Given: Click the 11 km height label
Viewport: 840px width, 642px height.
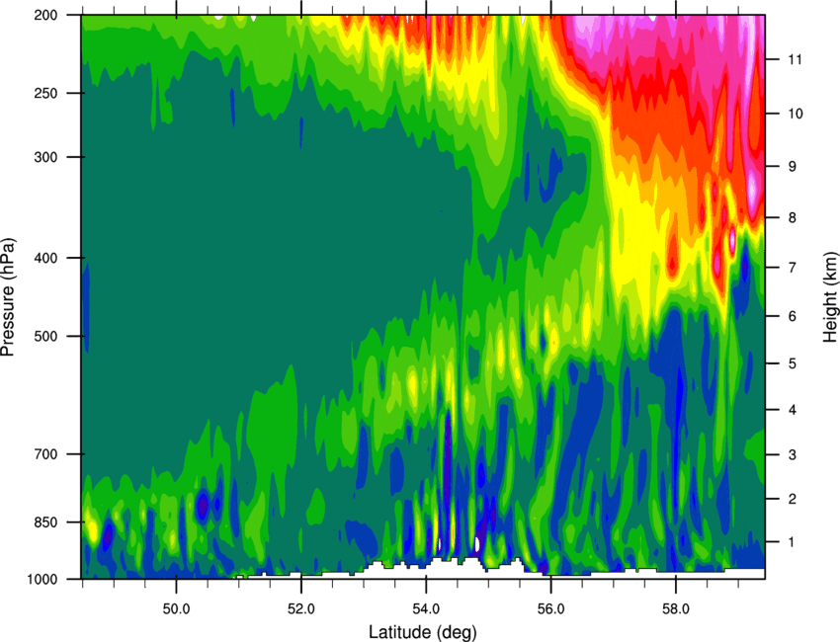Looking at the screenshot, I should [x=796, y=59].
